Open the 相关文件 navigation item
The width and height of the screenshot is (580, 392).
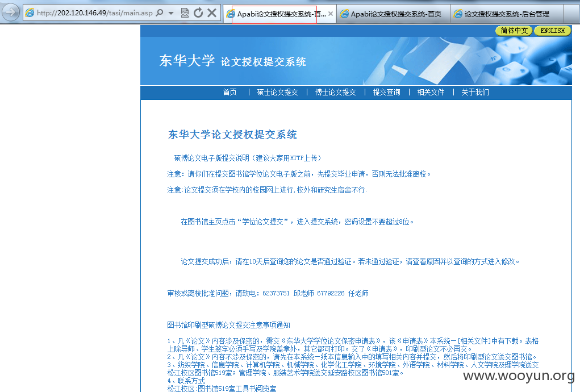431,92
